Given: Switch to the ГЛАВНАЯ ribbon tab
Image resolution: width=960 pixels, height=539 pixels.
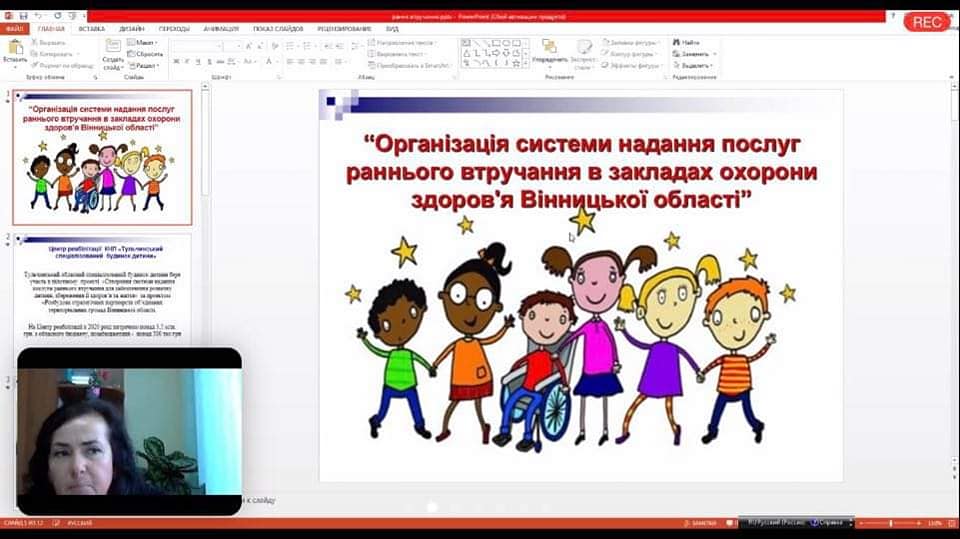Looking at the screenshot, I should pyautogui.click(x=51, y=29).
